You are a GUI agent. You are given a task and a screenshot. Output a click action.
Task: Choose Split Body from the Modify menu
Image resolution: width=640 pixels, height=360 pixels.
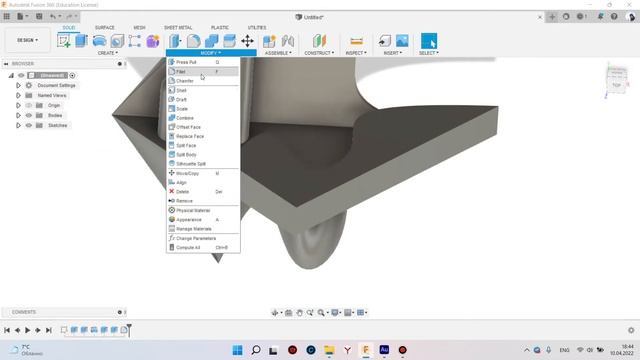[203, 155]
